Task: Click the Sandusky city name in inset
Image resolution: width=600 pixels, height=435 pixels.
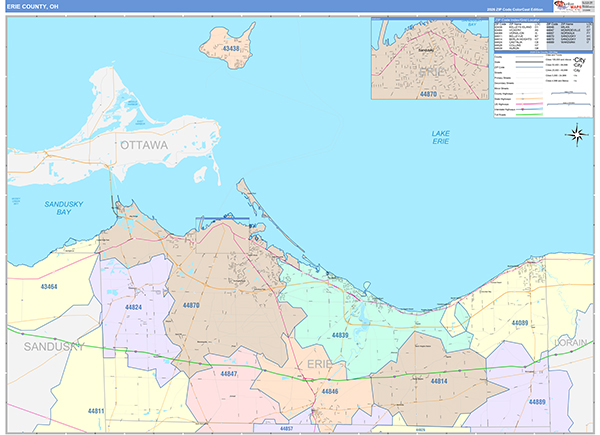Action: pos(426,50)
